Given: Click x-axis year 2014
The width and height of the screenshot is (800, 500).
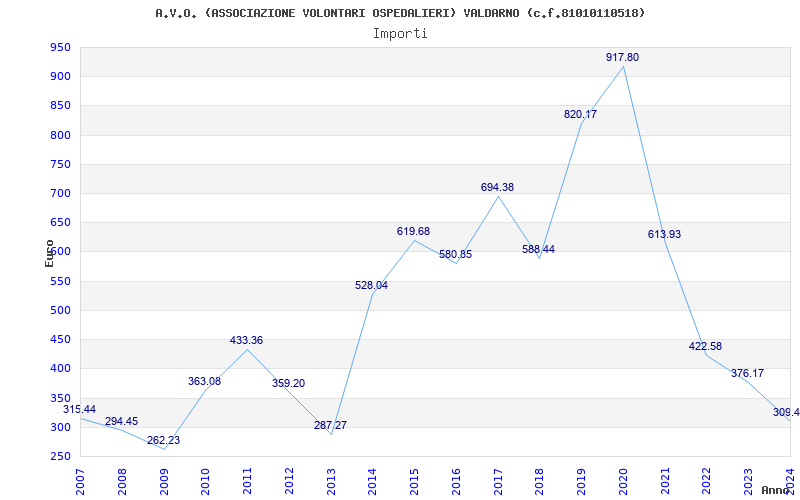Looking at the screenshot, I should pyautogui.click(x=372, y=481).
